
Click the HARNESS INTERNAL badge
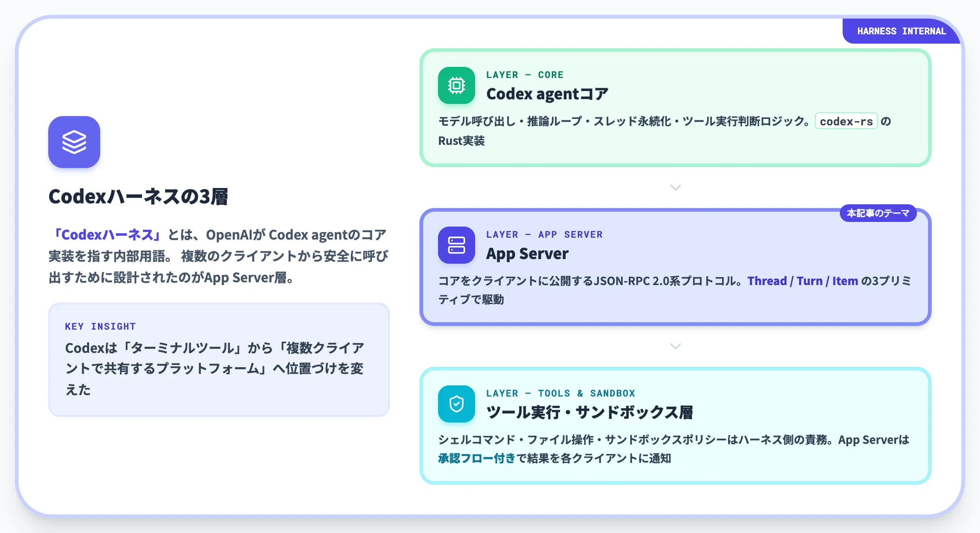pyautogui.click(x=901, y=31)
